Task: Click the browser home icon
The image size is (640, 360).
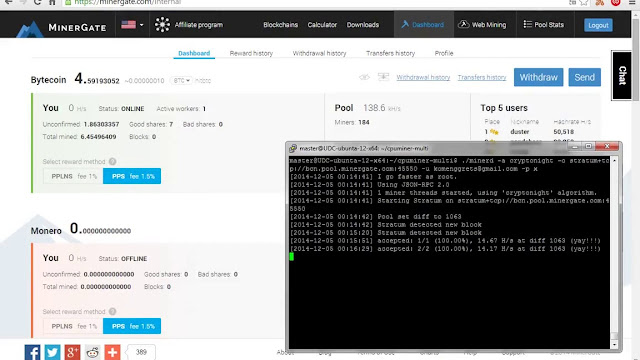Action: (x=52, y=2)
